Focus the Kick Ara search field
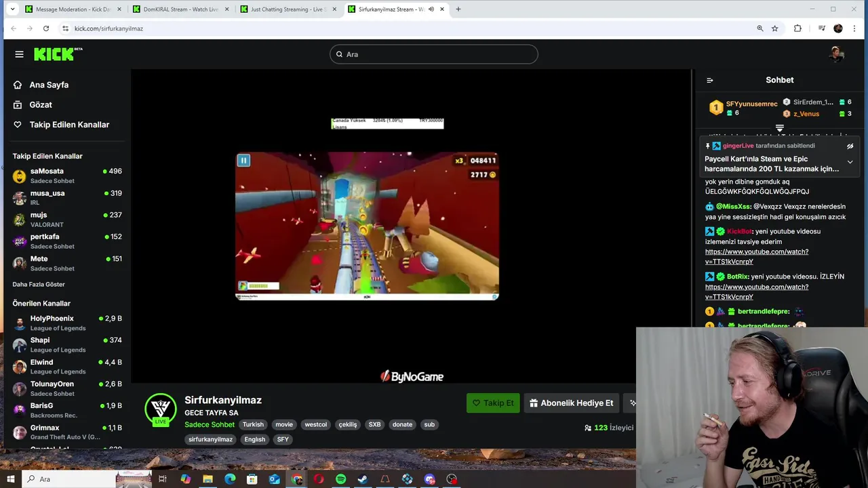This screenshot has width=868, height=488. (x=434, y=54)
